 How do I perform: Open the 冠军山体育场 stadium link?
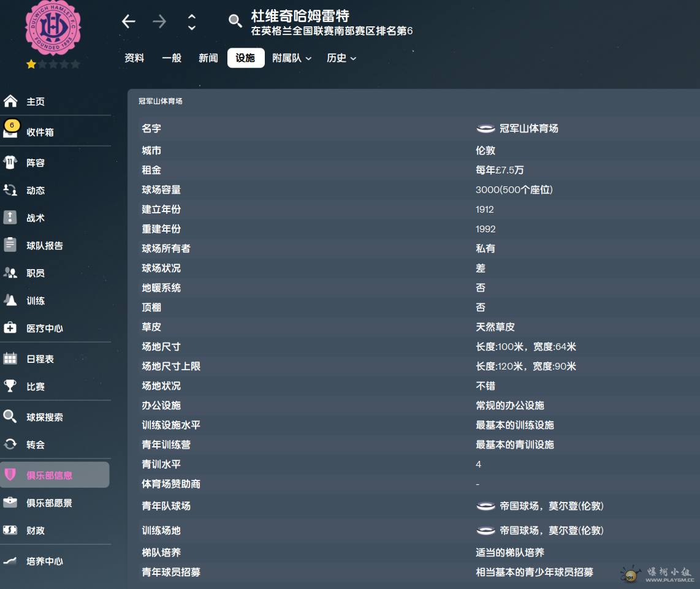pos(528,129)
